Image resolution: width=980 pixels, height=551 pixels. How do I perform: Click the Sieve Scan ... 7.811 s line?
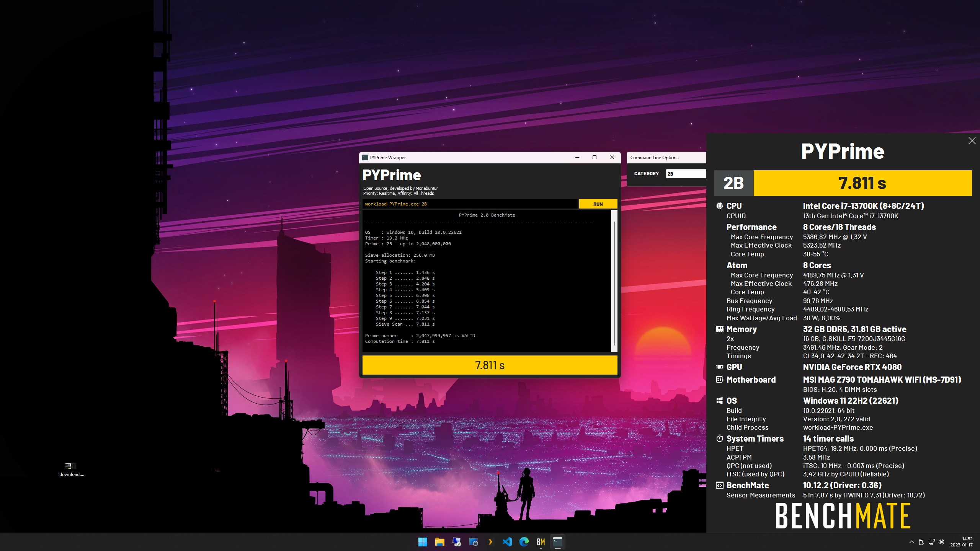pos(405,324)
